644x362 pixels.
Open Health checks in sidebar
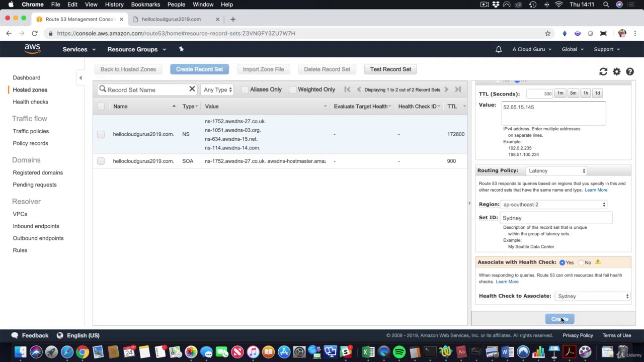click(31, 102)
